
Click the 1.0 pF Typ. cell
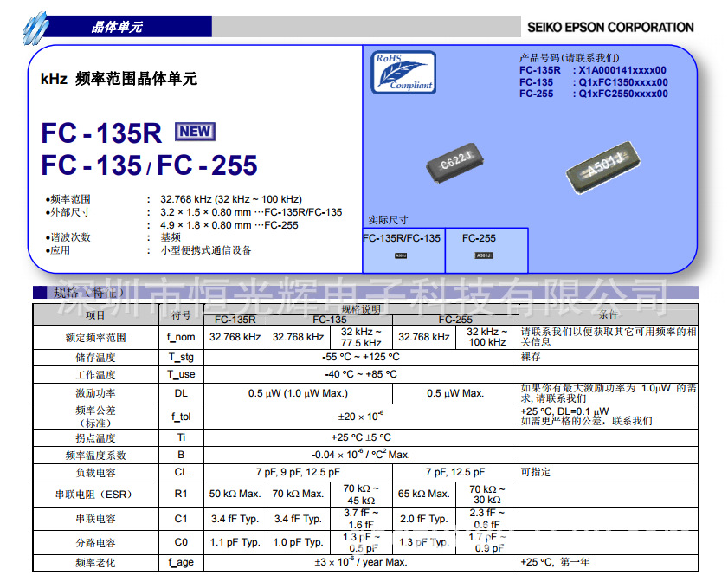coord(298,542)
